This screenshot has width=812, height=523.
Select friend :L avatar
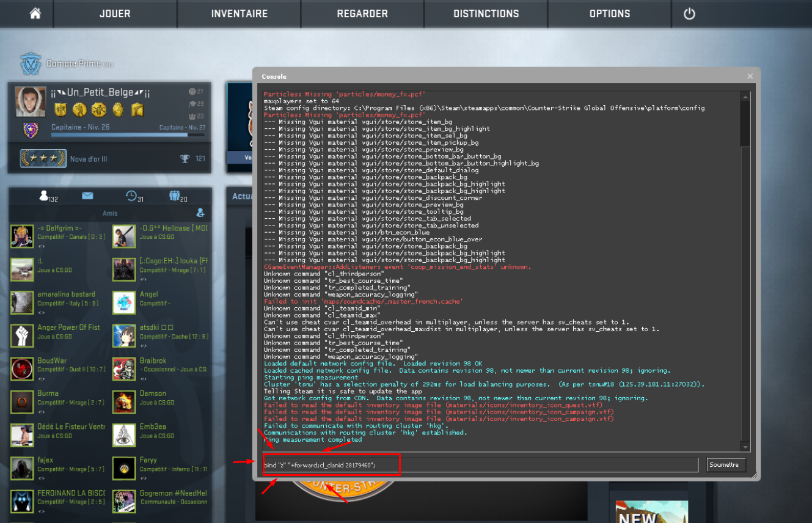pos(22,269)
